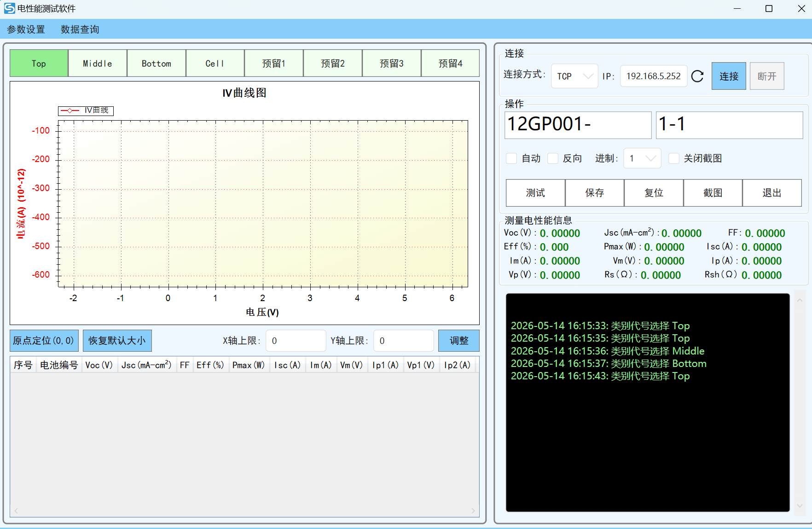Click the 复位 reset button
The image size is (812, 529).
(654, 193)
